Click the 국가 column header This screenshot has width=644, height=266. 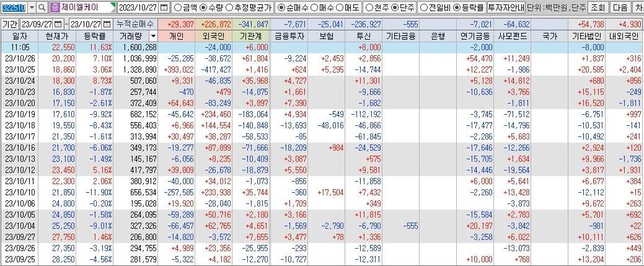click(x=550, y=36)
